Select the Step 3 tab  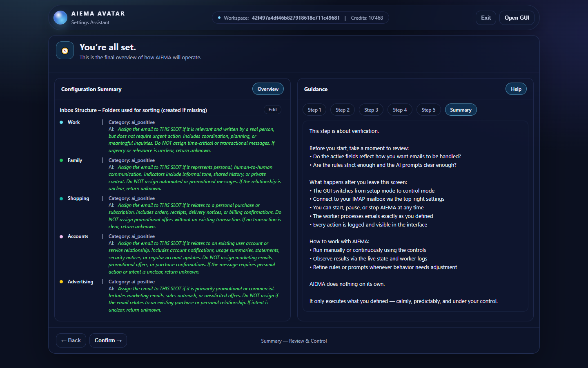(371, 110)
